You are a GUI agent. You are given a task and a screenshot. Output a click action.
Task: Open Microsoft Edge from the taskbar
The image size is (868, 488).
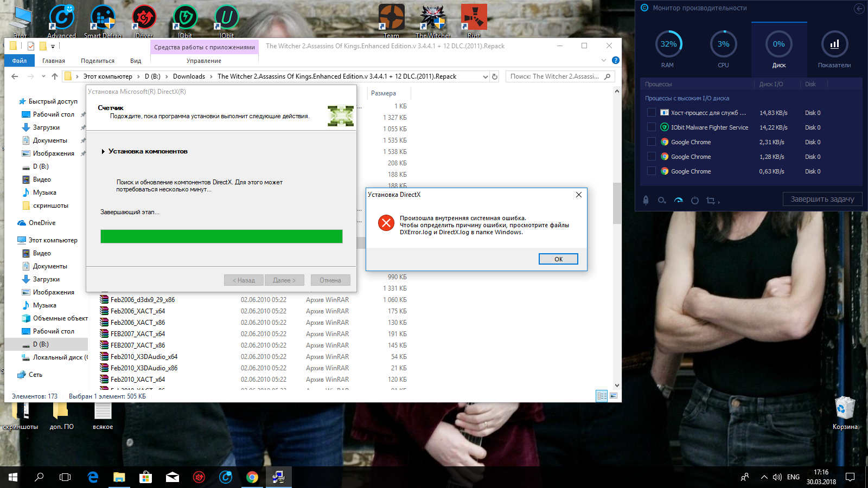(x=93, y=477)
